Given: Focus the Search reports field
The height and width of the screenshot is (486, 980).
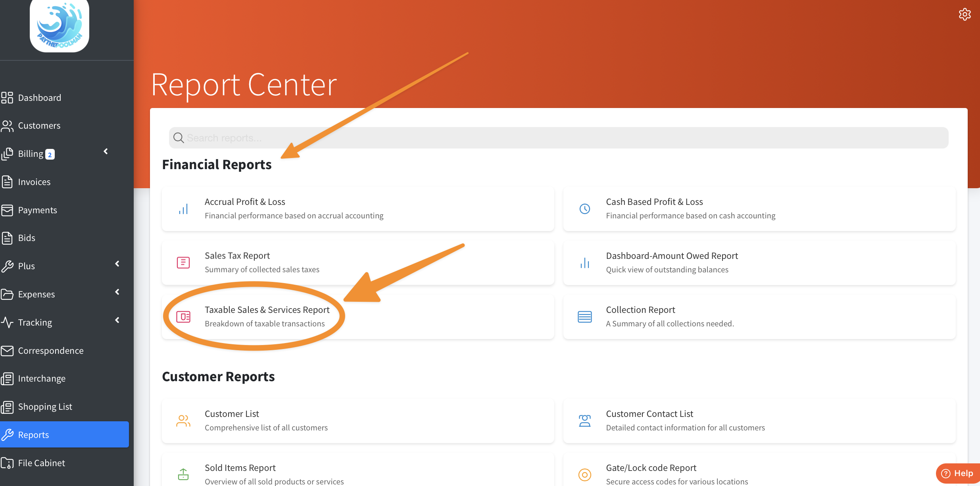Looking at the screenshot, I should [x=555, y=138].
